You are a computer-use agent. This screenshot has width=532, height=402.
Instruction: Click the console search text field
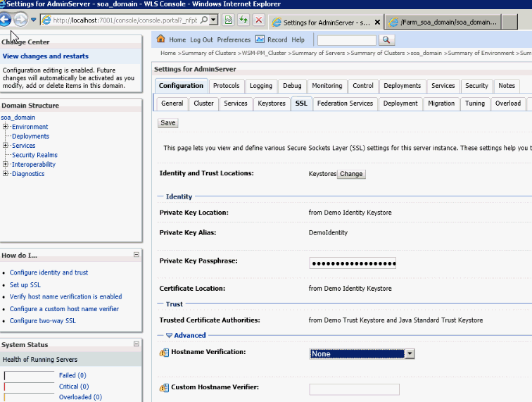(x=347, y=40)
